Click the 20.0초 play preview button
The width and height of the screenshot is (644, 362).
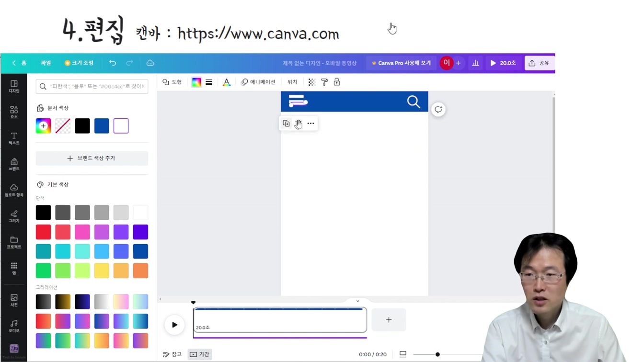503,63
